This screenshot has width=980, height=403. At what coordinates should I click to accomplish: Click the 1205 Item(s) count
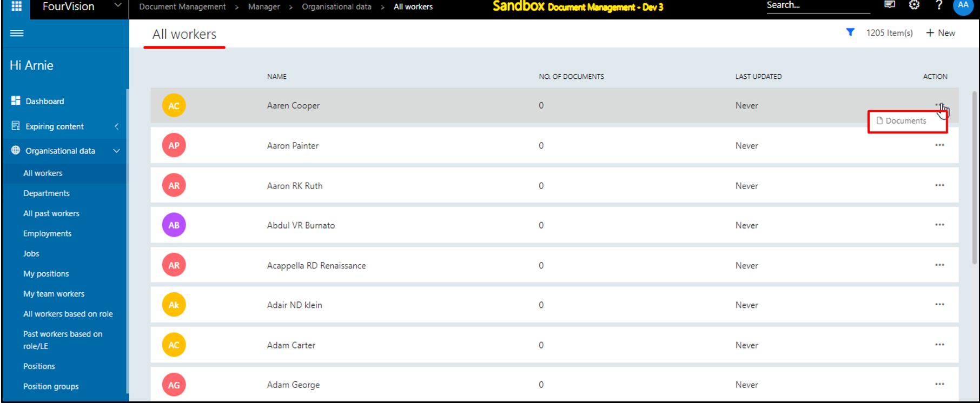[889, 33]
